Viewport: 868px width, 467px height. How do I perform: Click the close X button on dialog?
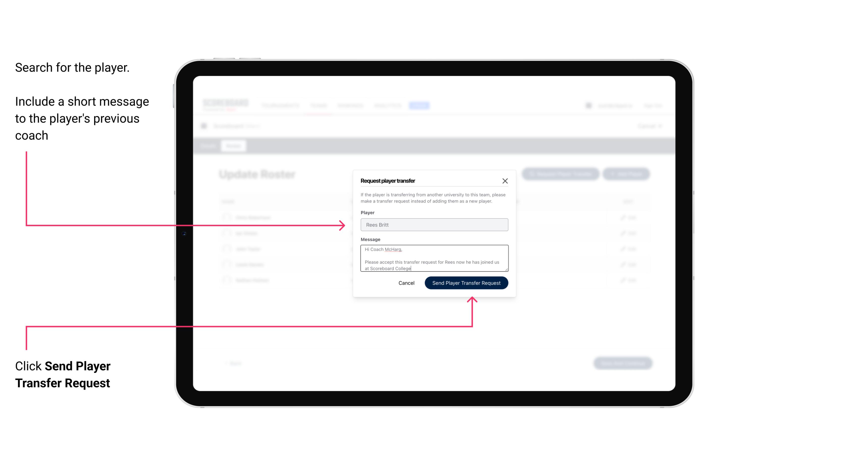505,180
